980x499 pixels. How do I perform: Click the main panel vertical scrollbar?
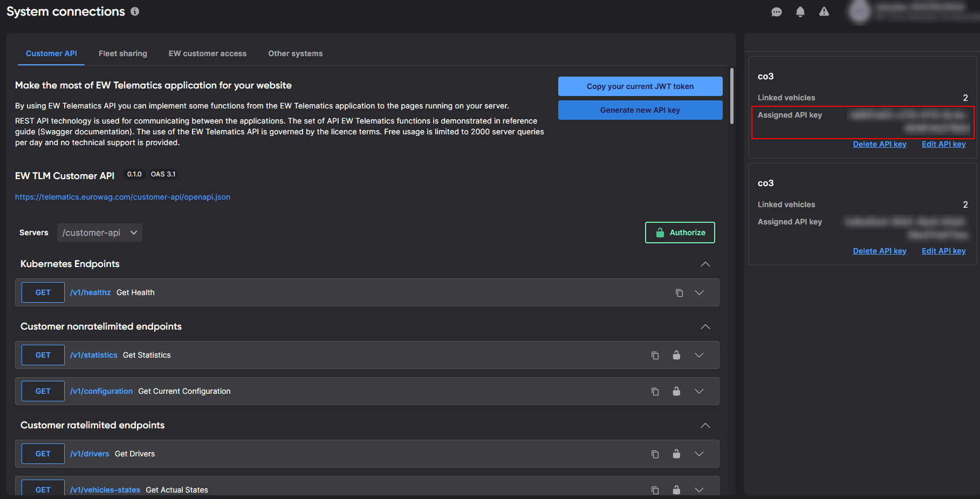(x=732, y=96)
